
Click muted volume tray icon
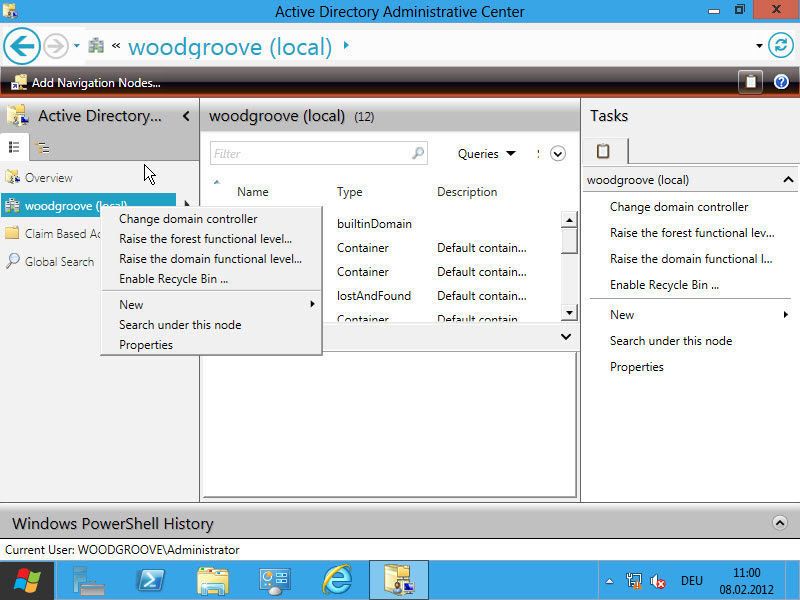tap(658, 581)
